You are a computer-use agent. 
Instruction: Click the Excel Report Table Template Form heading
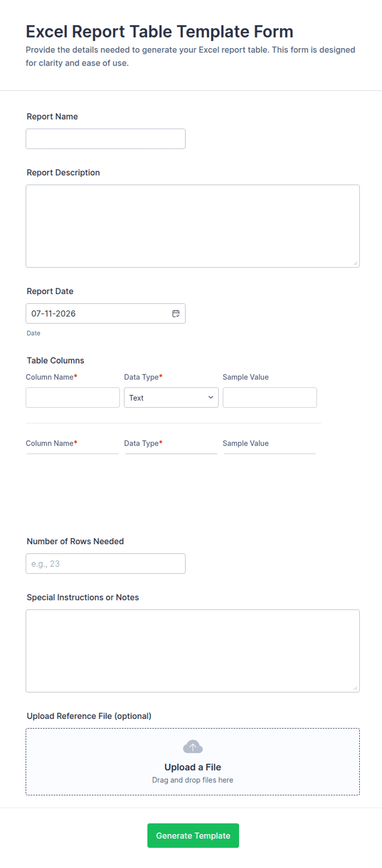click(159, 32)
